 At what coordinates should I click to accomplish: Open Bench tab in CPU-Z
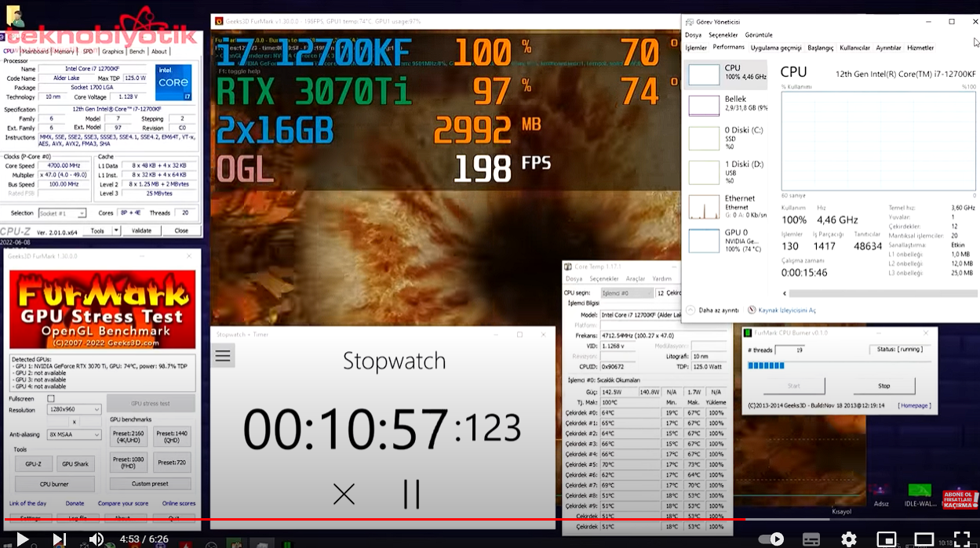[137, 51]
